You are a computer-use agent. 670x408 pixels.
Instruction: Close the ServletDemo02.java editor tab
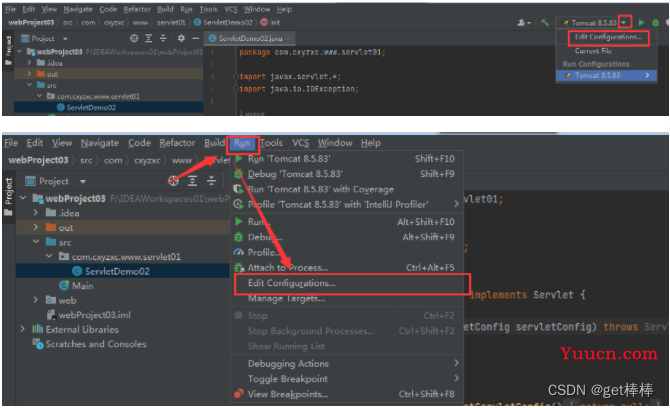[x=289, y=38]
